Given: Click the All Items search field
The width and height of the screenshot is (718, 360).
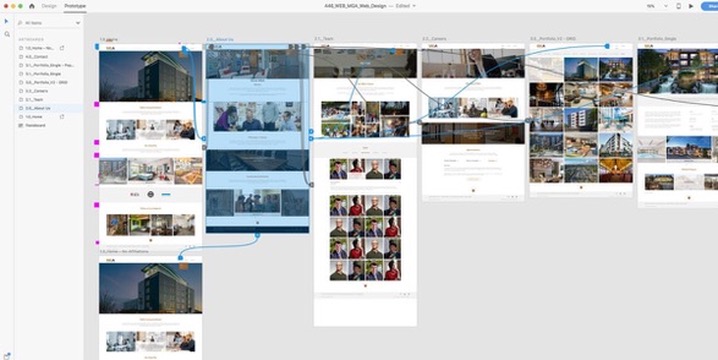Looking at the screenshot, I should [49, 23].
